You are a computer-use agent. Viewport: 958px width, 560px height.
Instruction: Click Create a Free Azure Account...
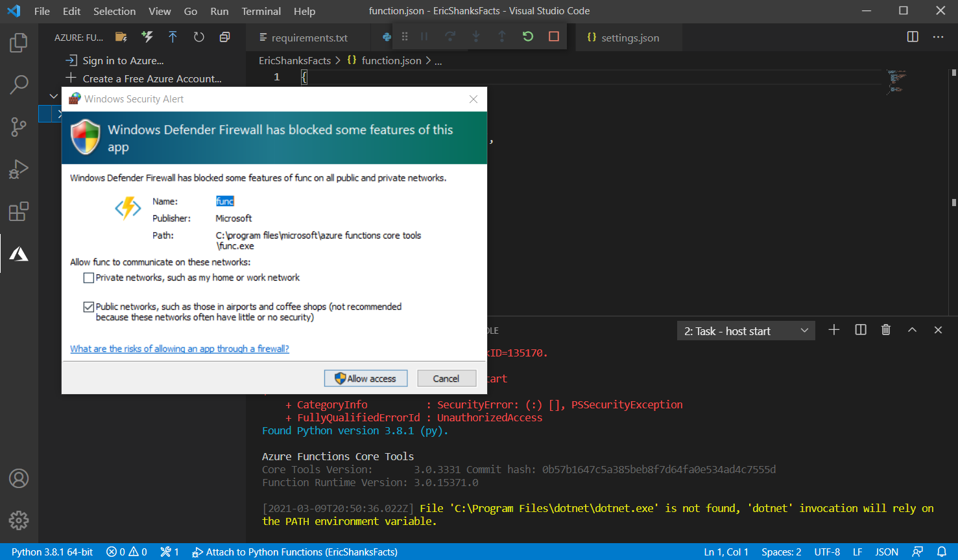152,78
